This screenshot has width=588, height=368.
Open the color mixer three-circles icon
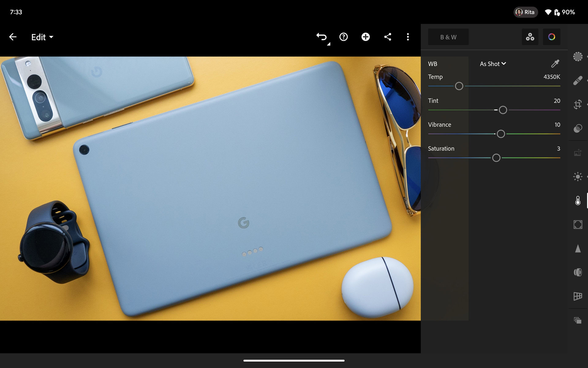pos(530,37)
